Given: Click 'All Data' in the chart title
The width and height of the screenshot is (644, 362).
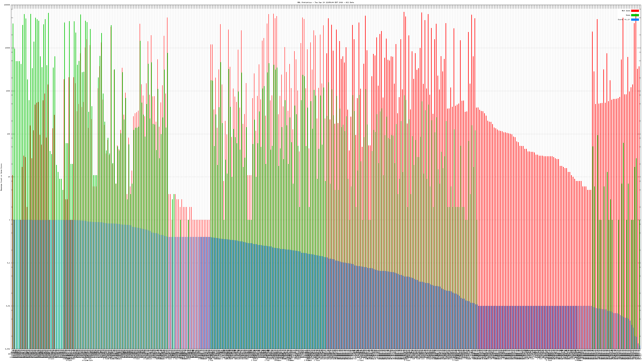Looking at the screenshot, I should pos(350,2).
